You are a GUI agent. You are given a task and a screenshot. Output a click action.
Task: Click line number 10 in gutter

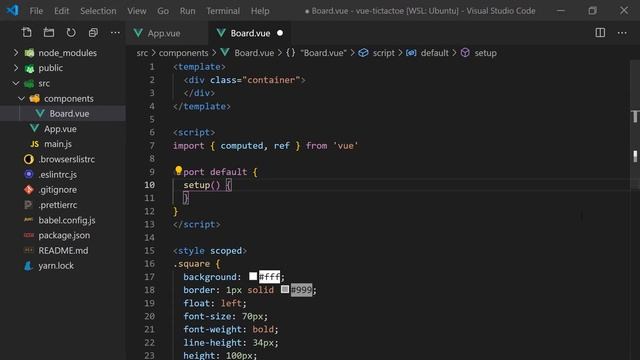[x=149, y=185]
